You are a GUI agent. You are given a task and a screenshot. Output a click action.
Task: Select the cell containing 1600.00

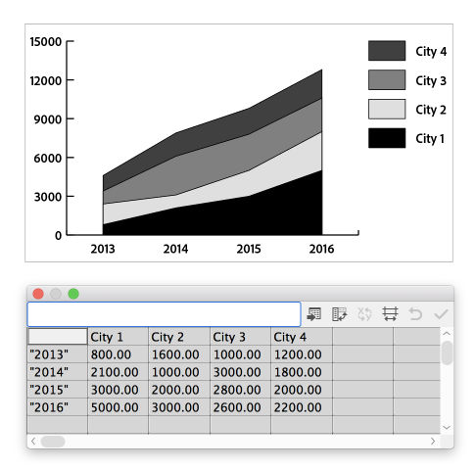179,354
